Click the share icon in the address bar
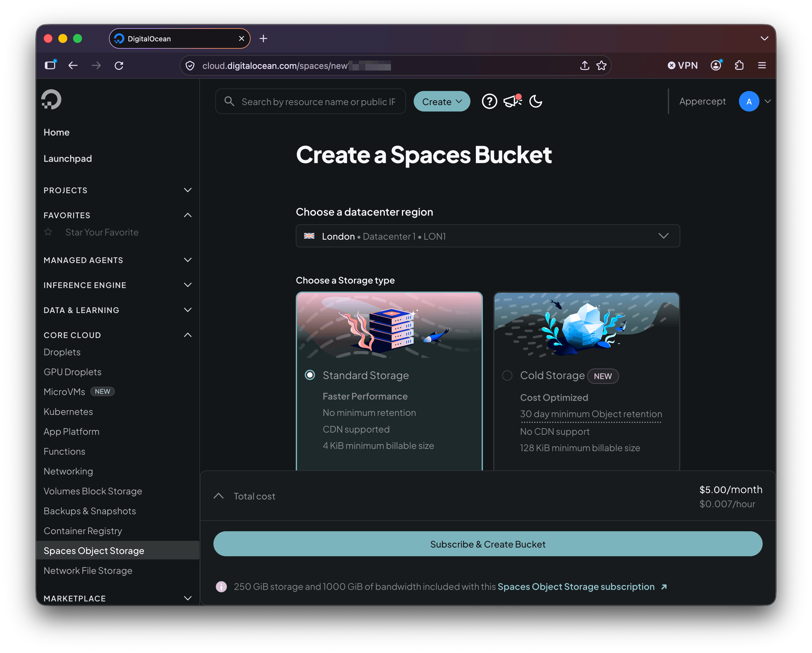The height and width of the screenshot is (653, 812). (x=584, y=66)
